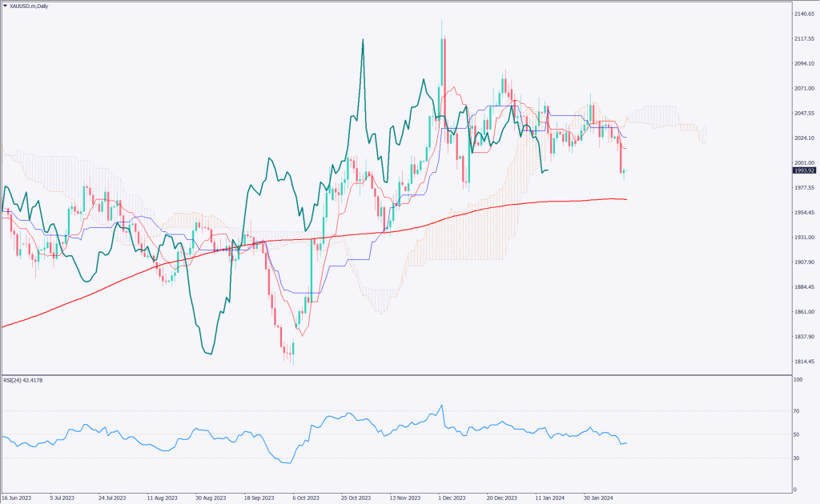Click the current price tag 1993.92
The height and width of the screenshot is (504, 820).
[802, 170]
